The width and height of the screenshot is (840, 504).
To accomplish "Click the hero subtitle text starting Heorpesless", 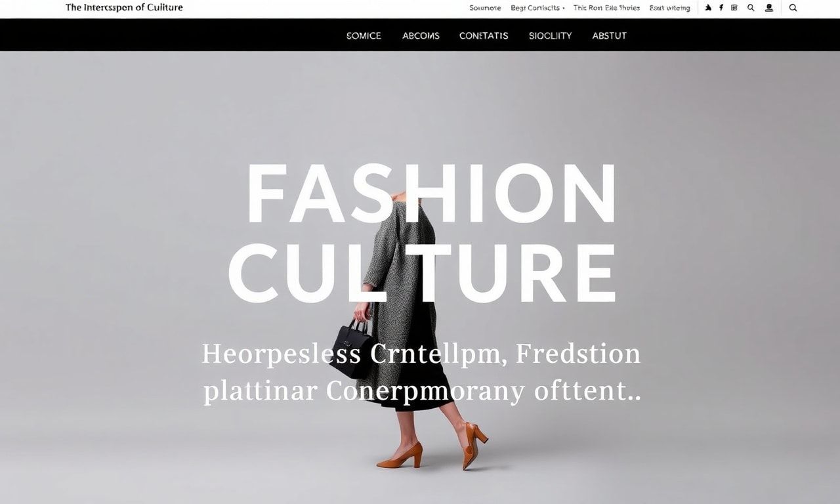I will click(x=421, y=372).
